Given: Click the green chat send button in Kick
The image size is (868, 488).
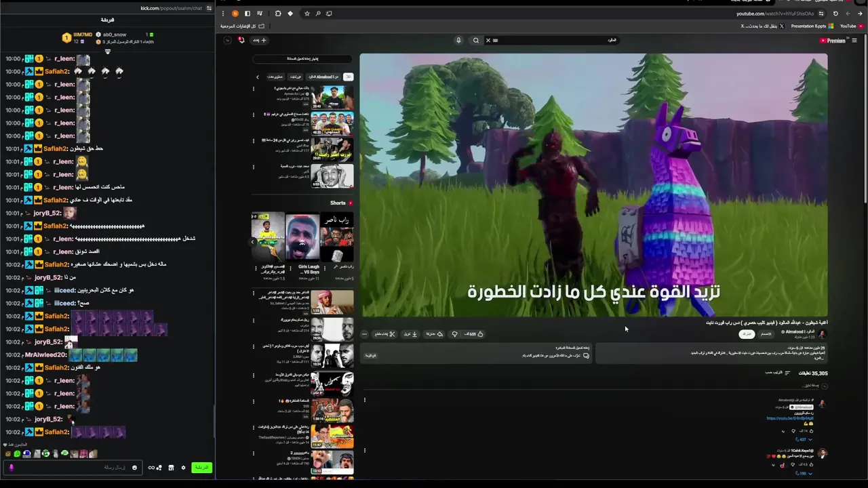Looking at the screenshot, I should tap(201, 468).
